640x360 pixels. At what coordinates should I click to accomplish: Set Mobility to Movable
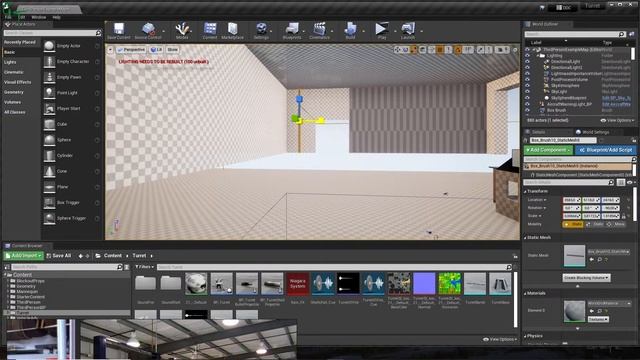tap(616, 224)
